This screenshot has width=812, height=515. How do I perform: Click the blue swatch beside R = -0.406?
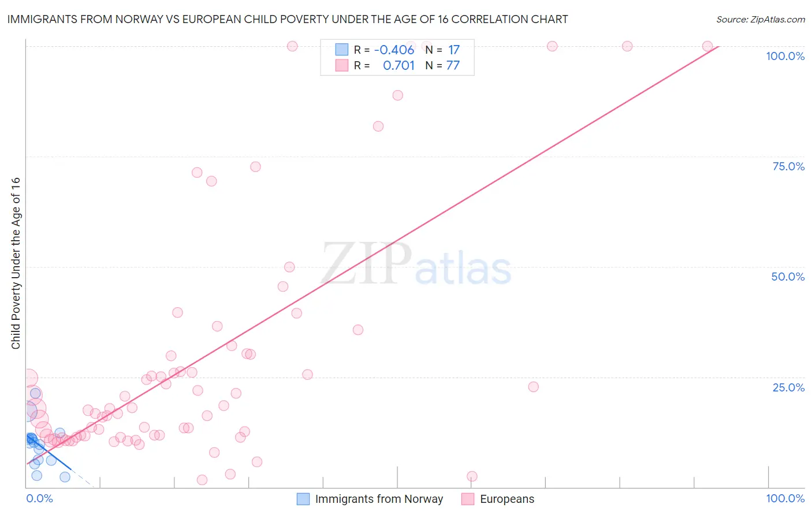[x=342, y=50]
